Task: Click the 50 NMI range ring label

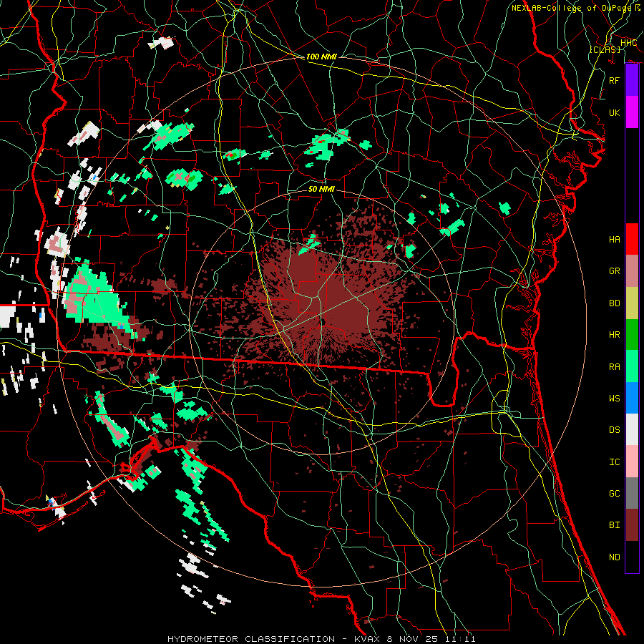Action: pos(321,189)
